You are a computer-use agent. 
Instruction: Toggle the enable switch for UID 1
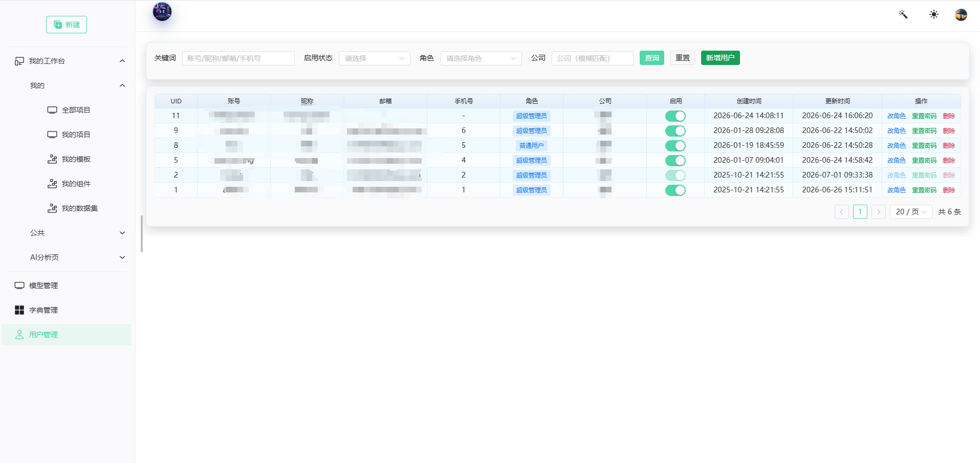[x=676, y=190]
